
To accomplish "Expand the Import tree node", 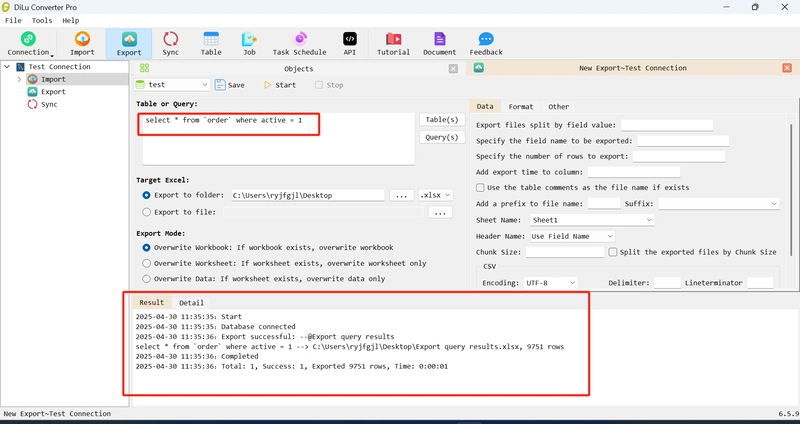I will 19,79.
